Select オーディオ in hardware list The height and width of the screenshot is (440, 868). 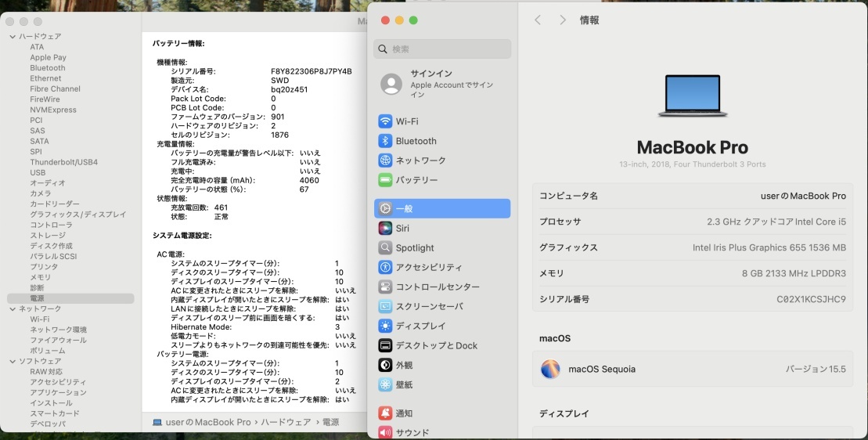pyautogui.click(x=48, y=183)
